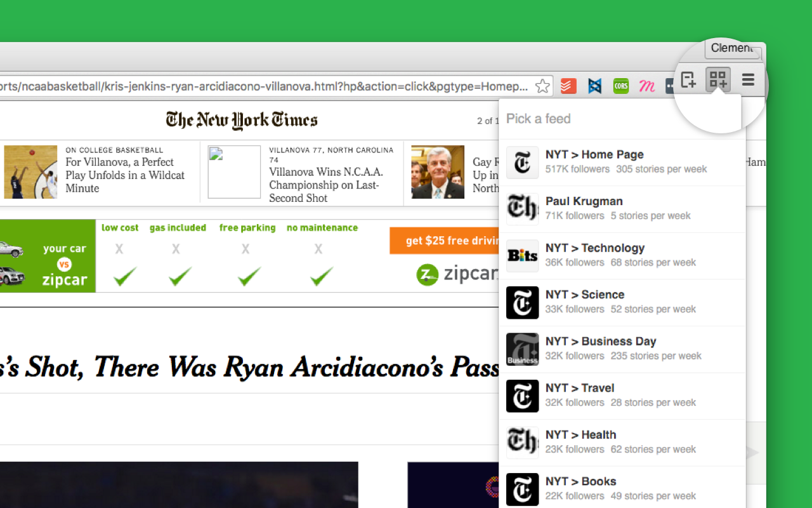Select the Paul Krugman feed
812x508 pixels.
coord(622,209)
